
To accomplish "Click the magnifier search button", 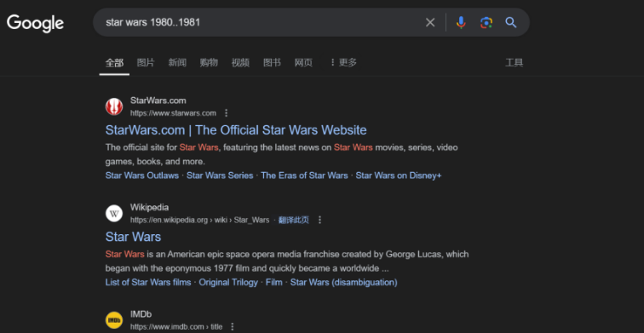I will (511, 23).
